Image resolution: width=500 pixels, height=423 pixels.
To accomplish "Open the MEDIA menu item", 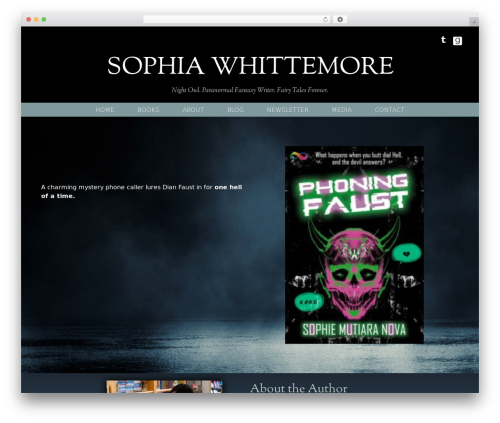I will pyautogui.click(x=342, y=110).
